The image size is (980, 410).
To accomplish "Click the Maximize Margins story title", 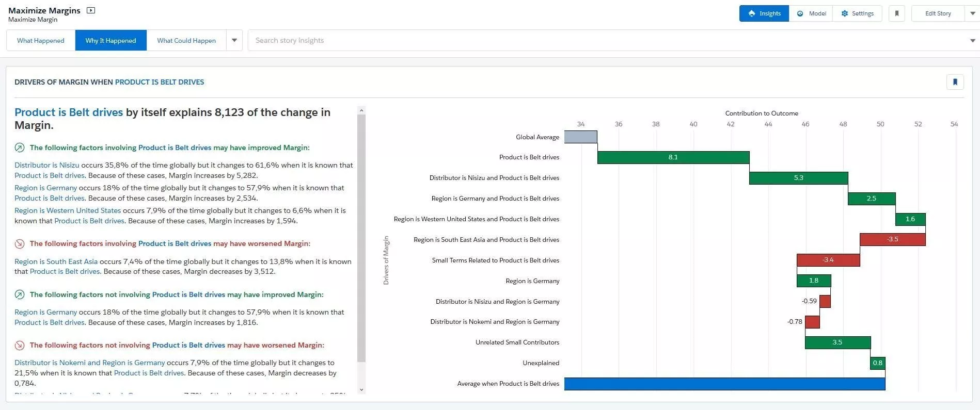I will point(44,10).
